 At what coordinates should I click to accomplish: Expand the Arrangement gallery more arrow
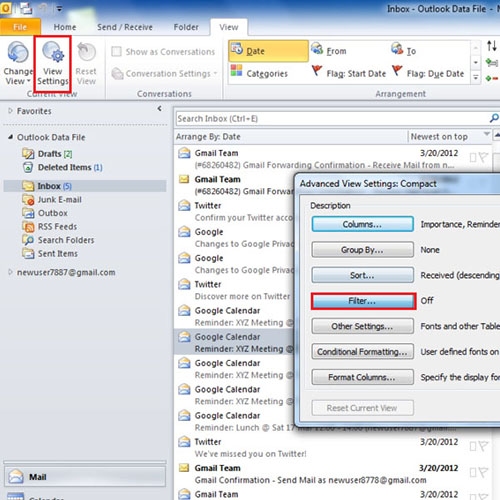pyautogui.click(x=476, y=78)
